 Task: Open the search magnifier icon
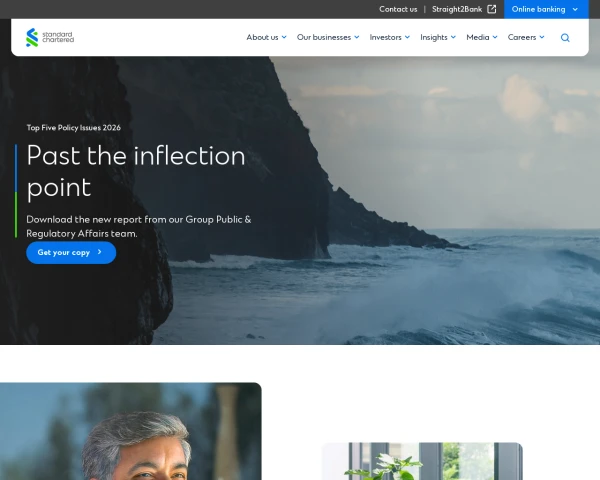(x=565, y=38)
